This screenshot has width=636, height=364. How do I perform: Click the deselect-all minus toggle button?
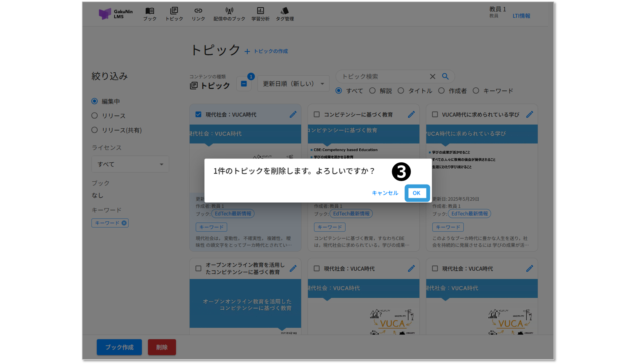tap(244, 84)
